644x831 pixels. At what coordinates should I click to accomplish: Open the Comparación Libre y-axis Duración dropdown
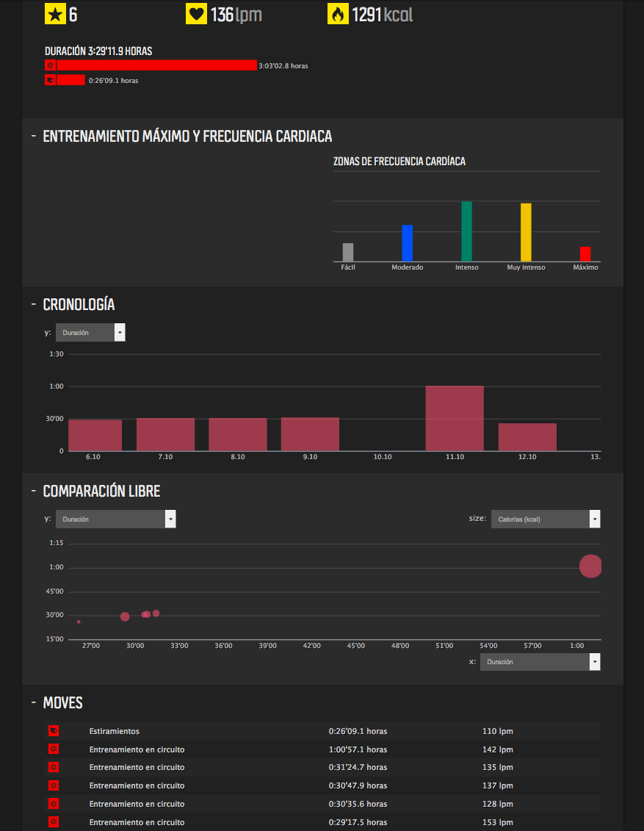tap(116, 519)
